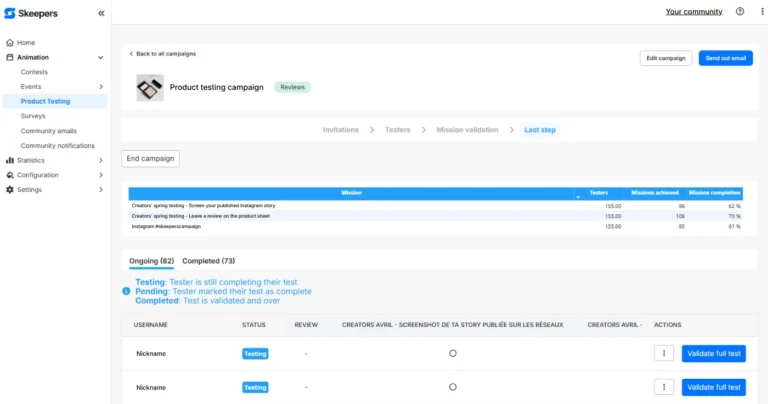Switch to the Ongoing (82) tab
This screenshot has width=768, height=404.
(151, 261)
